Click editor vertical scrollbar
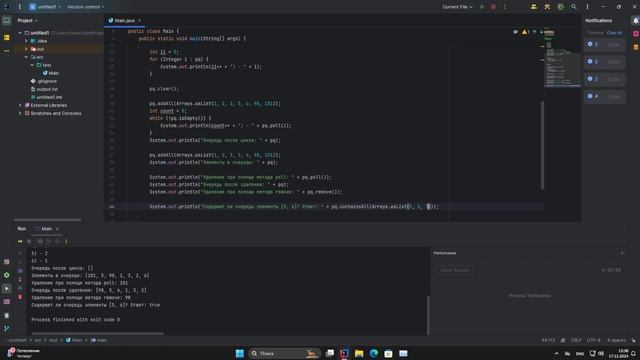640x360 pixels. tap(542, 145)
